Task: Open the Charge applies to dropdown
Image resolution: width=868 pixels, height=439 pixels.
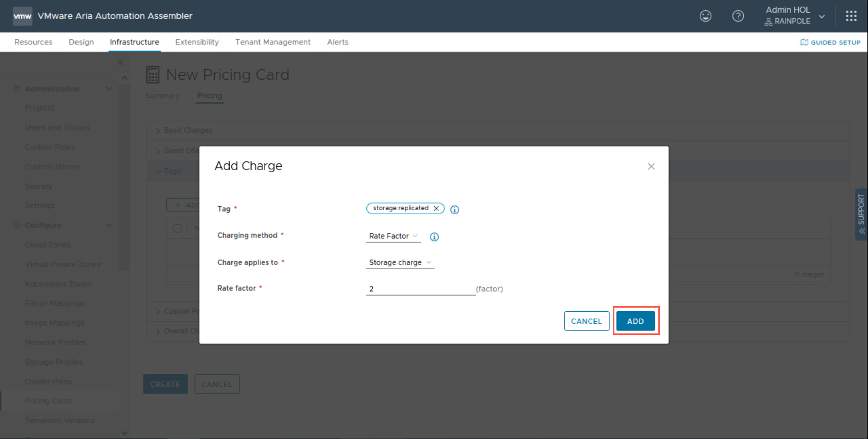Action: tap(400, 263)
